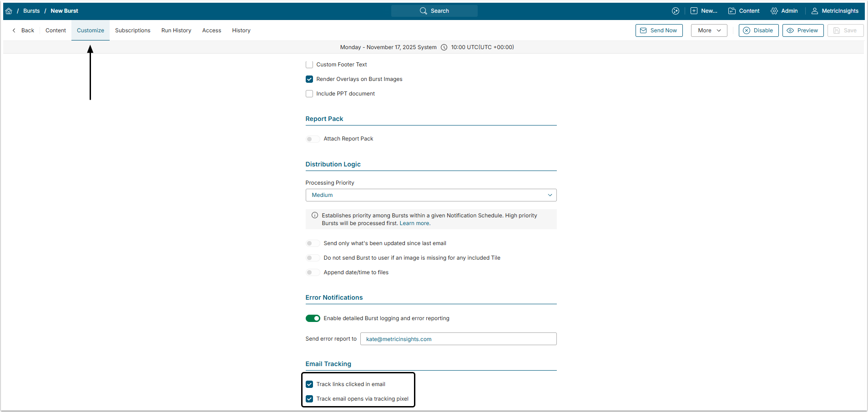
Task: Click the clock icon beside schedule time
Action: tap(444, 47)
